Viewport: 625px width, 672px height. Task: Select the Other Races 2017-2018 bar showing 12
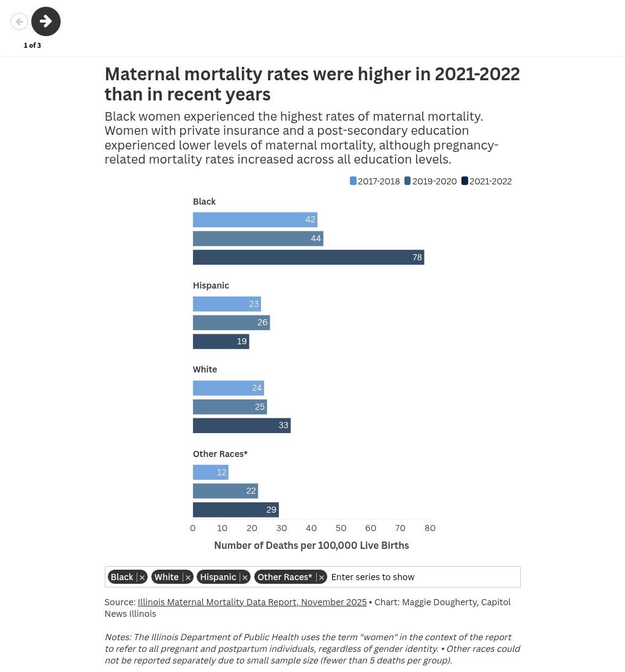210,472
